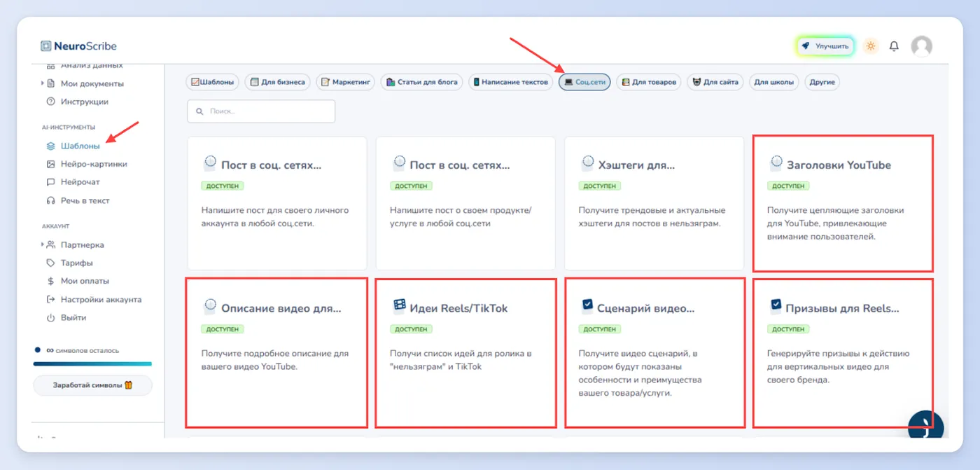Viewport: 980px width, 470px height.
Task: Open Тарифы via its tag icon
Action: click(50, 263)
